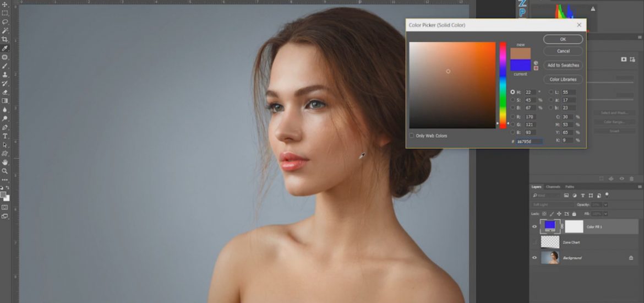Click Add to Swatches button
Screen dimensions: 644x303
click(563, 66)
